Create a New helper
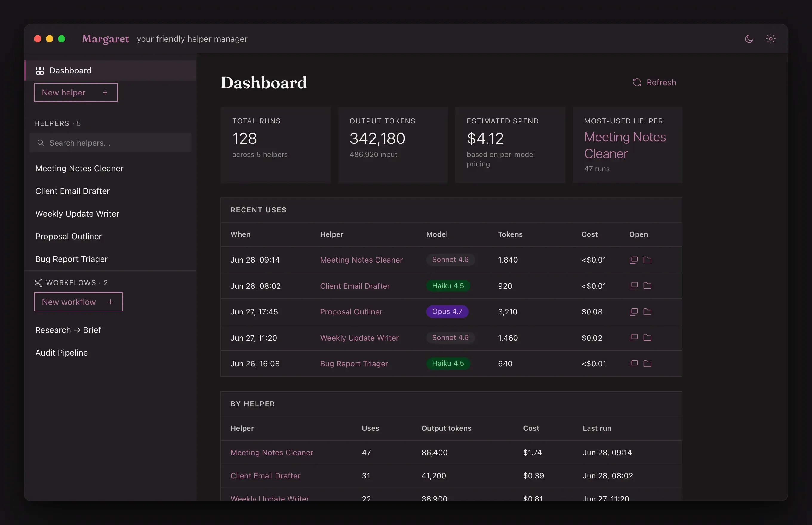The width and height of the screenshot is (812, 525). (x=76, y=92)
